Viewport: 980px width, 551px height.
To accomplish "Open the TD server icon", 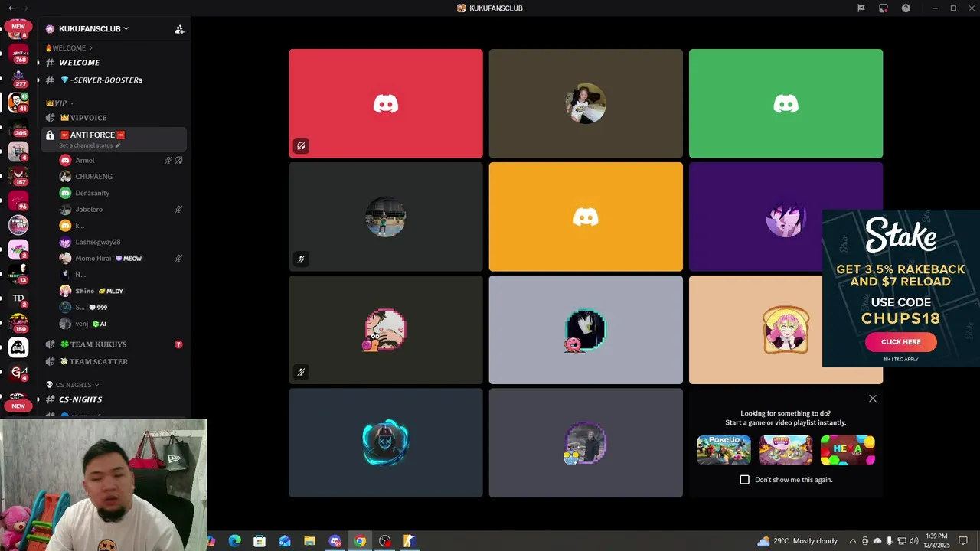I will (18, 298).
